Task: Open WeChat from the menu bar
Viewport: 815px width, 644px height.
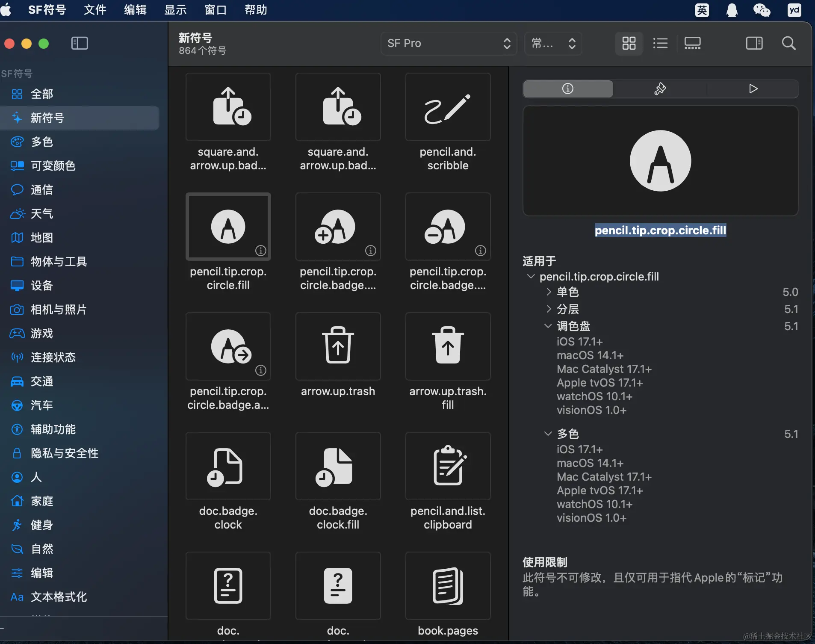Action: click(x=762, y=10)
